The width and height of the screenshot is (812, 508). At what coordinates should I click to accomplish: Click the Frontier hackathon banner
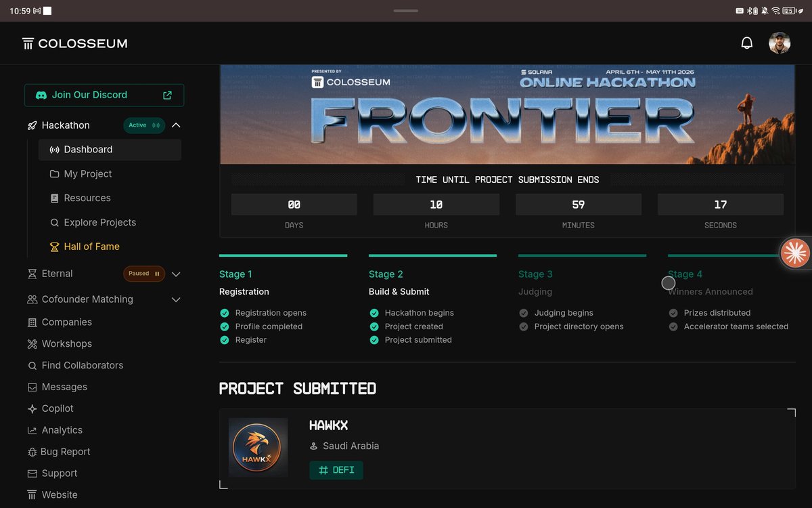coord(507,114)
